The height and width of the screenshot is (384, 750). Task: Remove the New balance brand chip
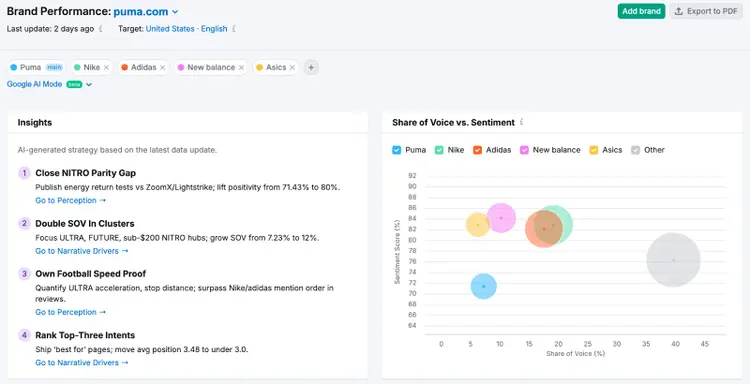click(x=242, y=67)
